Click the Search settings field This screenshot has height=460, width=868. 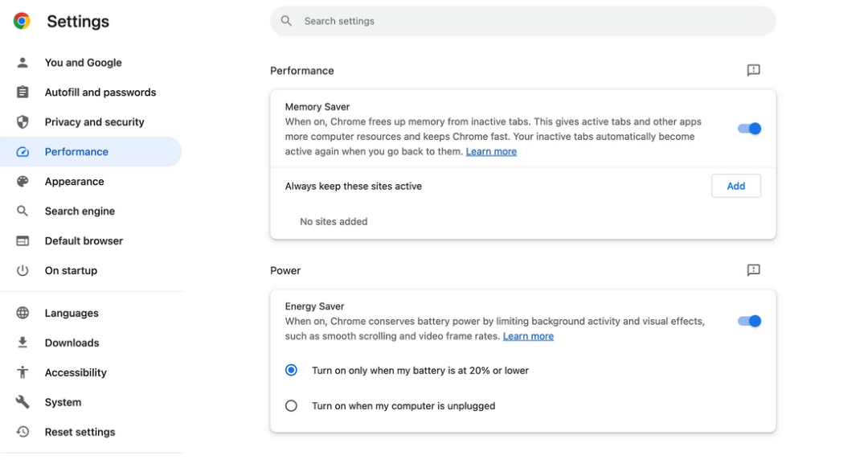[x=522, y=21]
